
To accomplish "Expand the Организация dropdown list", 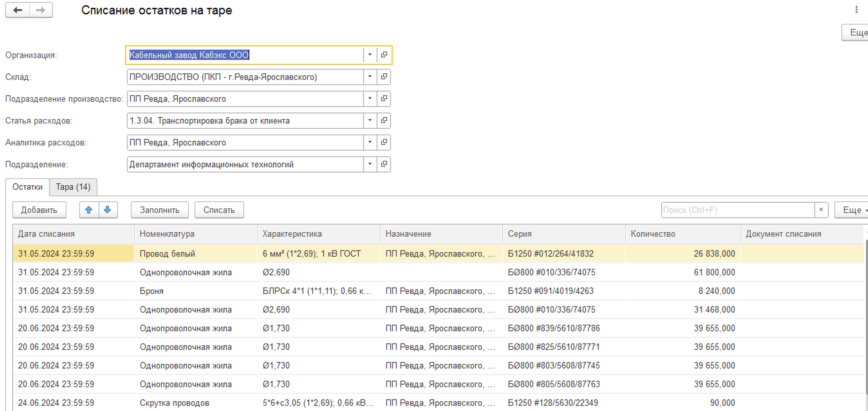I will [x=370, y=55].
